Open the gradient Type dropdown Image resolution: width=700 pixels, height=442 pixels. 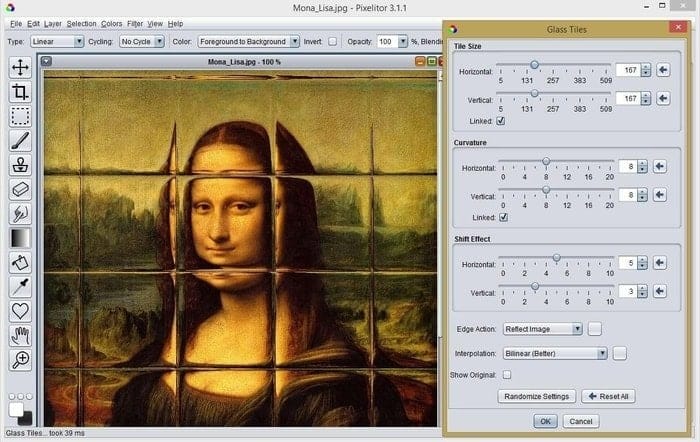click(57, 42)
